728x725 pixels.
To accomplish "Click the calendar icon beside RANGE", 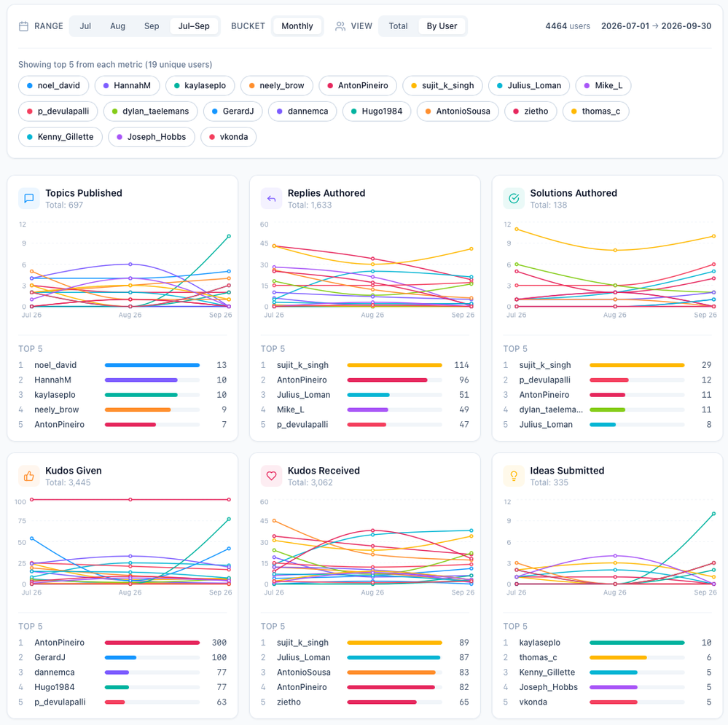I will [x=23, y=26].
